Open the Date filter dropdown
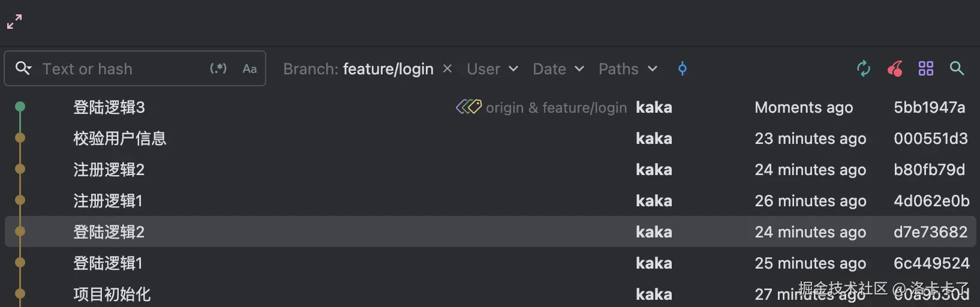The height and width of the screenshot is (307, 980). (558, 69)
